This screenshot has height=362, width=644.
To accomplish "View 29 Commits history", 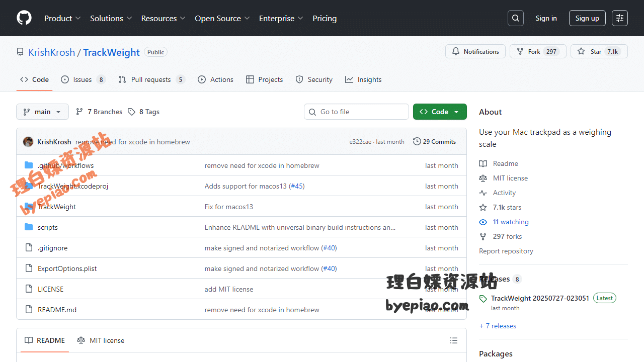I will (434, 142).
